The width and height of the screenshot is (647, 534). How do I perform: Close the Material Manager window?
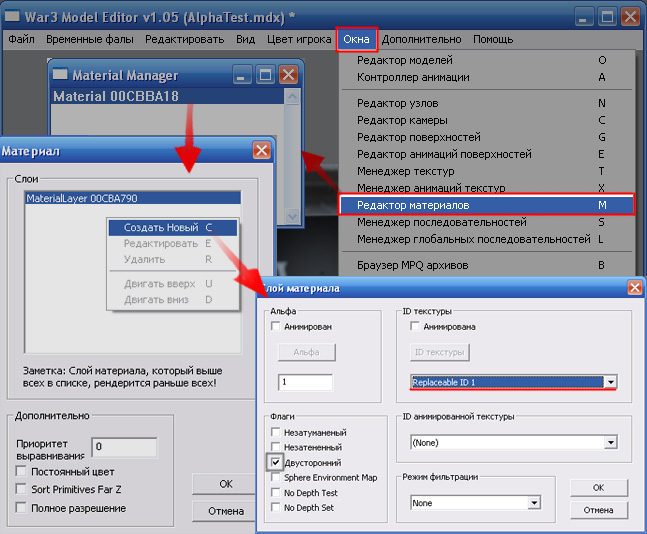[288, 75]
